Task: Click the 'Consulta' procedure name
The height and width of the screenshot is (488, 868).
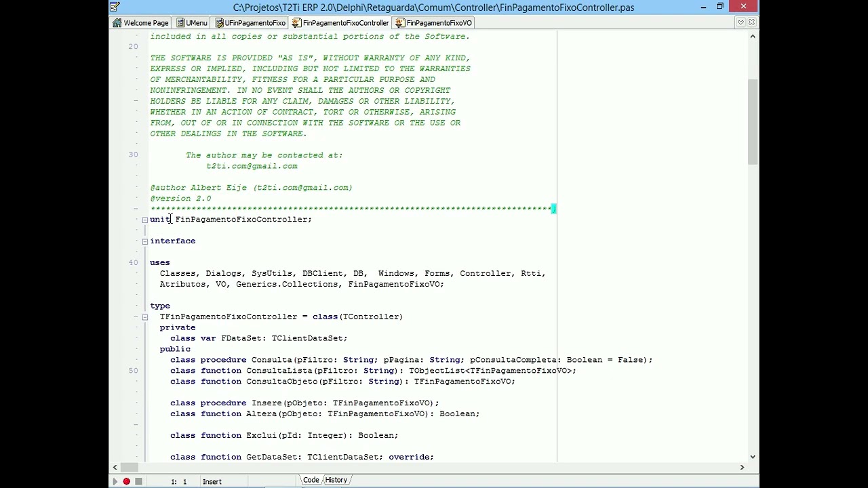Action: [x=272, y=360]
